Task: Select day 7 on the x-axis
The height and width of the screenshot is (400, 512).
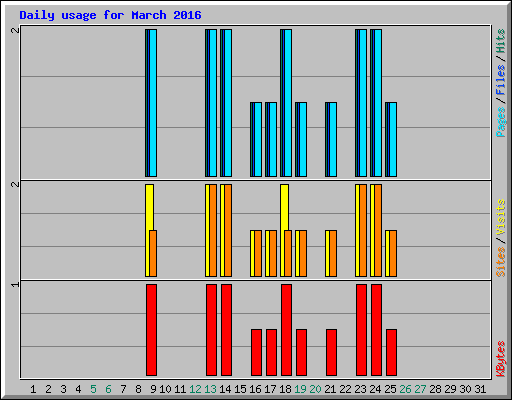Action: [x=123, y=389]
